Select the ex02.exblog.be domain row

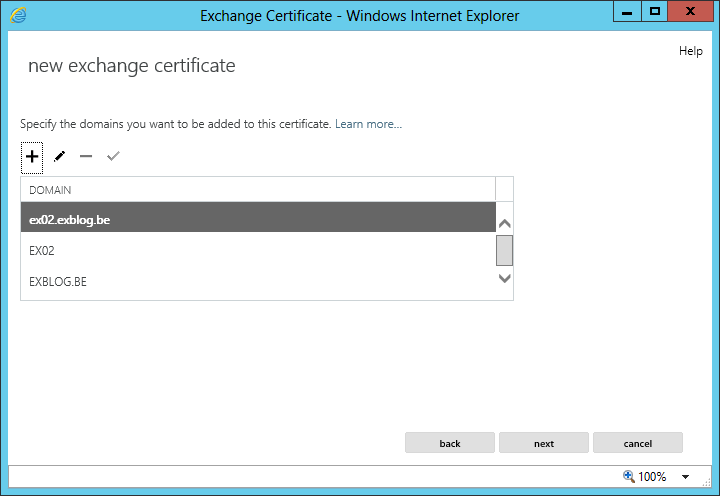[x=258, y=217]
